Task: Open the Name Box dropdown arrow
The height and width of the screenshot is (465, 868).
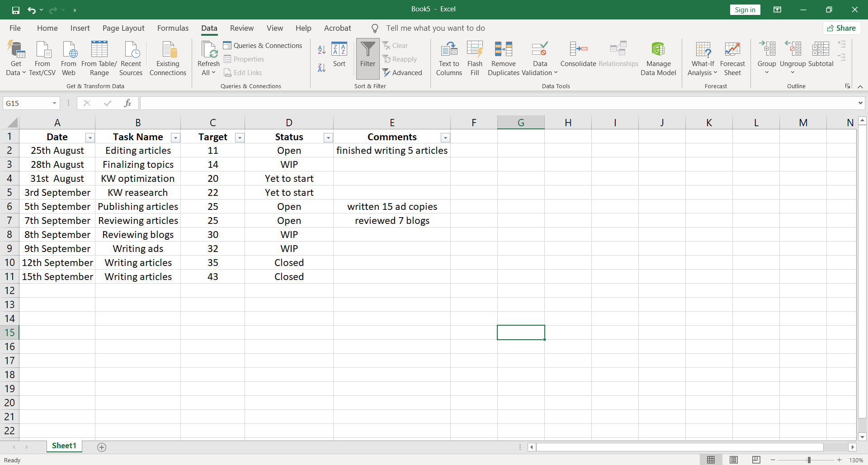Action: coord(54,103)
